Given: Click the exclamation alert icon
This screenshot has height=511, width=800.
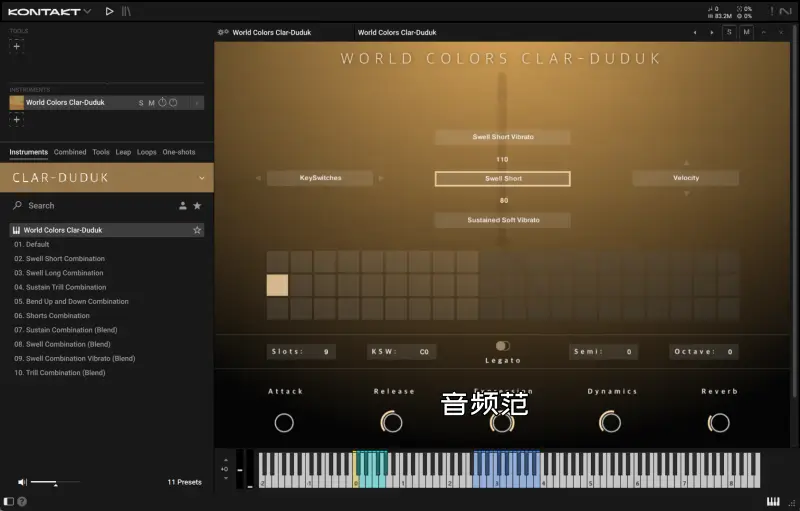Looking at the screenshot, I should [x=772, y=11].
